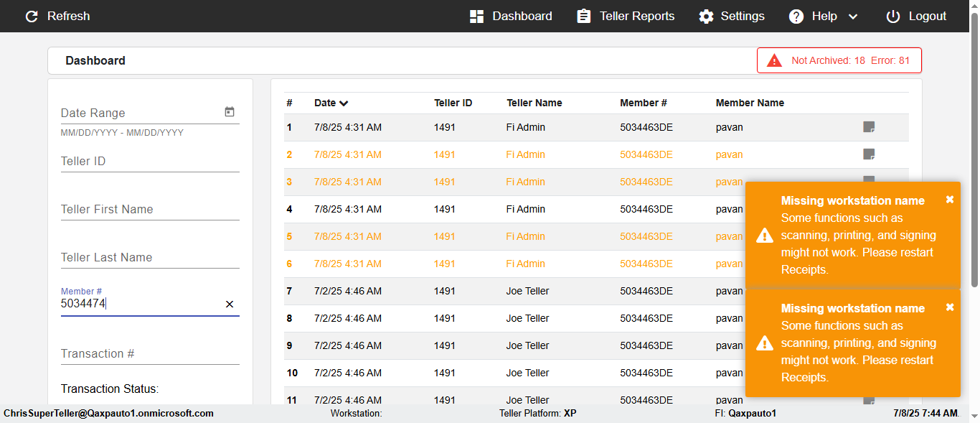Screen dimensions: 980x423
Task: Dismiss the lower Missing workstation name alert
Action: point(950,307)
